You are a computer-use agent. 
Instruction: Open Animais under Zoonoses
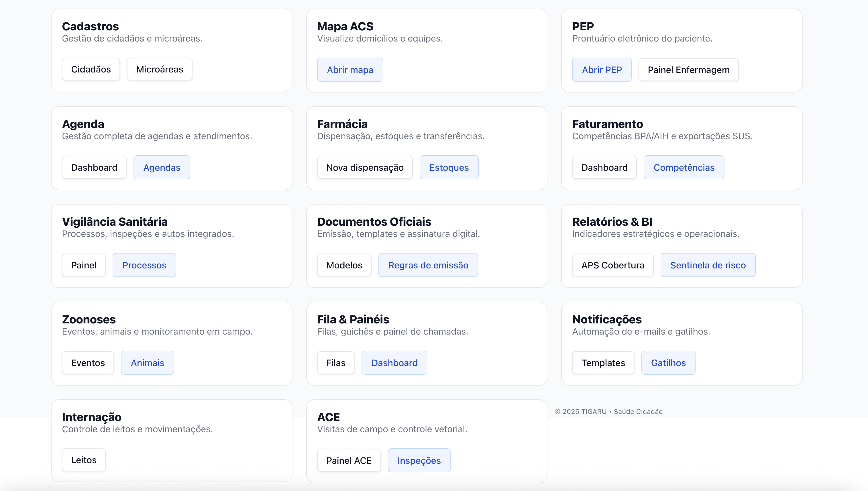click(147, 363)
